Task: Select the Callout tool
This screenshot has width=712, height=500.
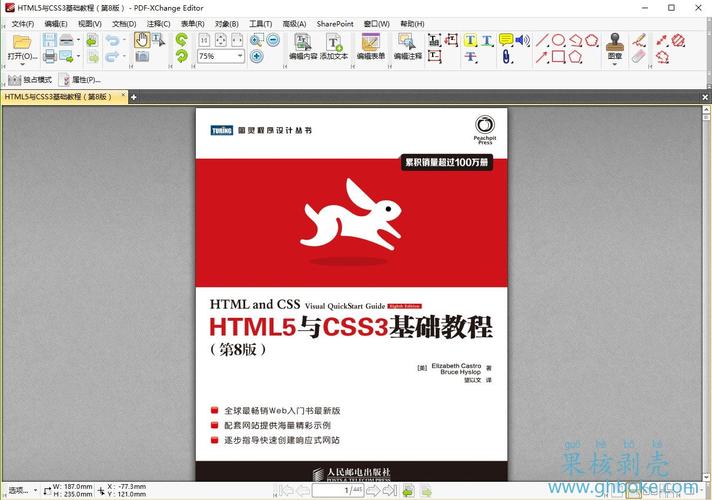Action: [451, 40]
